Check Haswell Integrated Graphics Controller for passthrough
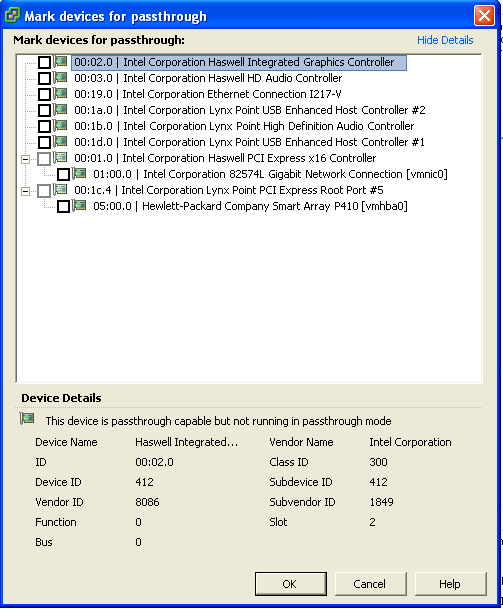The image size is (503, 609). point(44,63)
